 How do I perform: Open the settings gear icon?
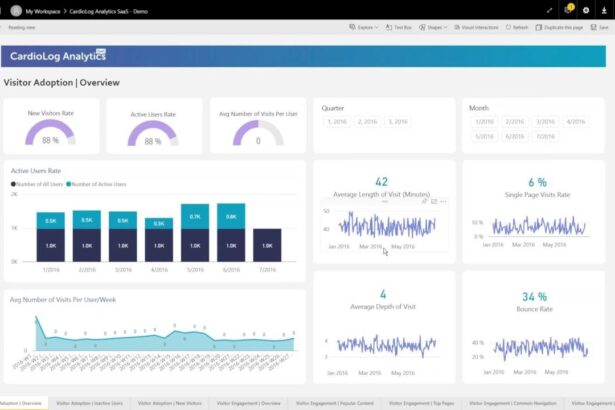pyautogui.click(x=586, y=10)
